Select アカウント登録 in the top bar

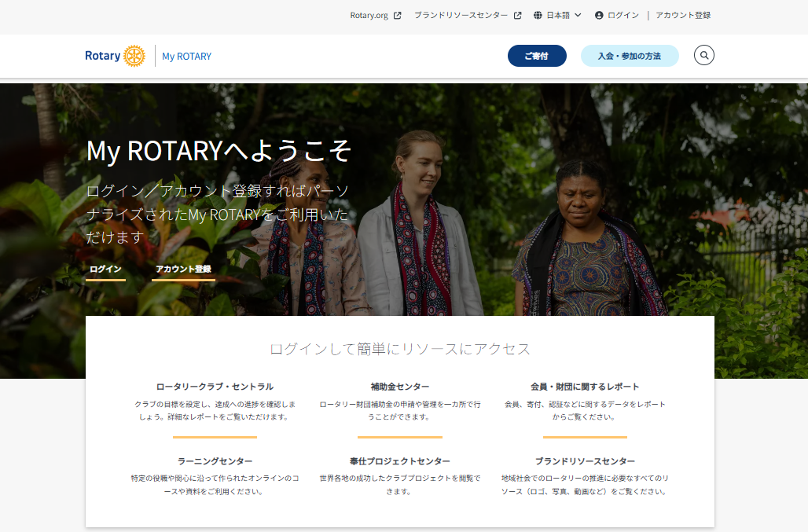[x=683, y=15]
